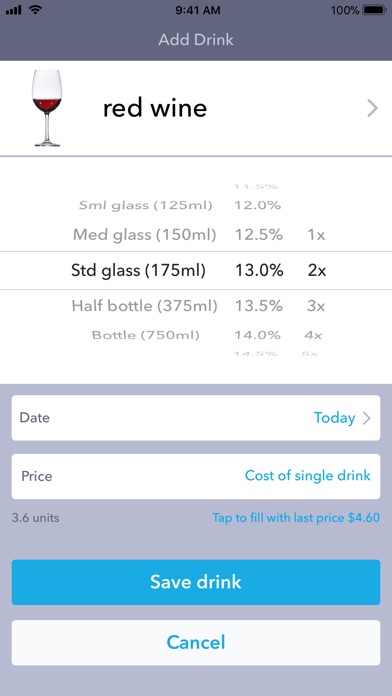Open drink type chevron beside red wine
This screenshot has height=696, width=392.
[372, 108]
